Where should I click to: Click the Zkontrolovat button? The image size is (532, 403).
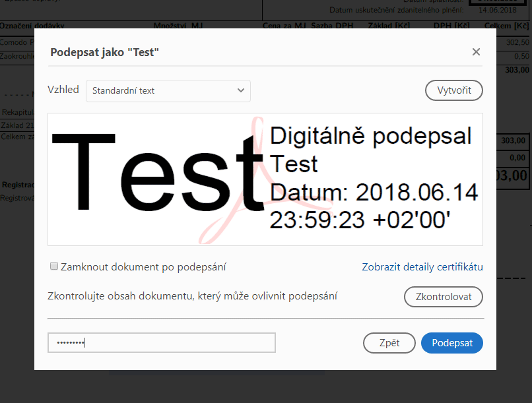click(444, 297)
